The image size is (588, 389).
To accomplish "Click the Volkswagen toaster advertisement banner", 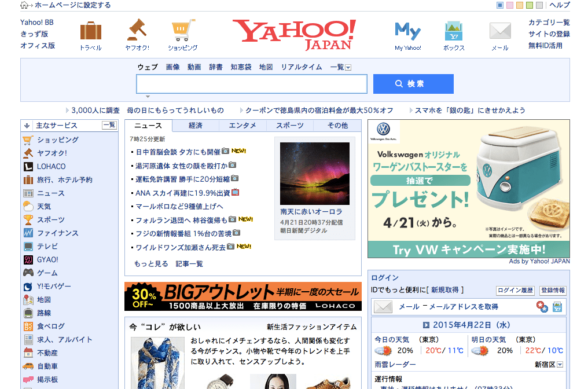I will click(x=469, y=189).
